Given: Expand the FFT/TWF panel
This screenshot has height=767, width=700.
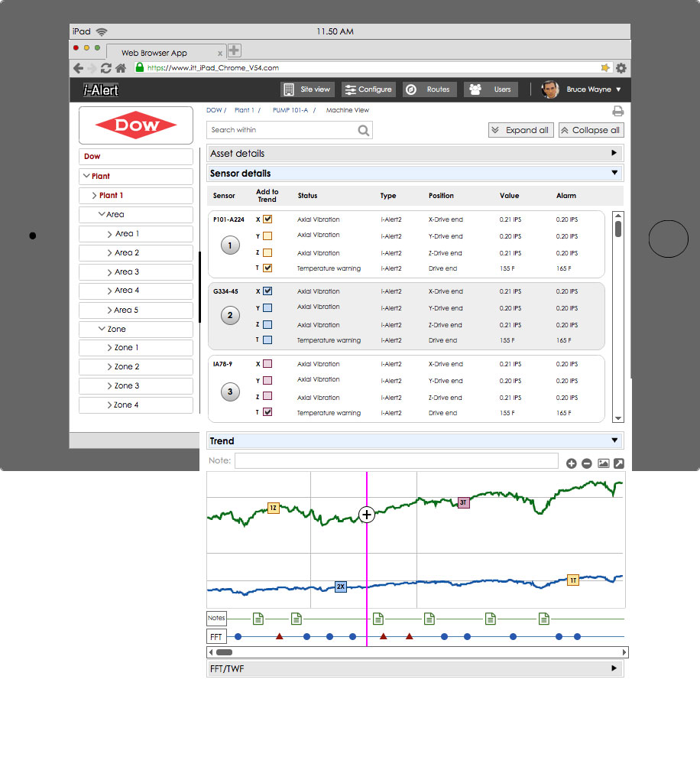Looking at the screenshot, I should [614, 668].
